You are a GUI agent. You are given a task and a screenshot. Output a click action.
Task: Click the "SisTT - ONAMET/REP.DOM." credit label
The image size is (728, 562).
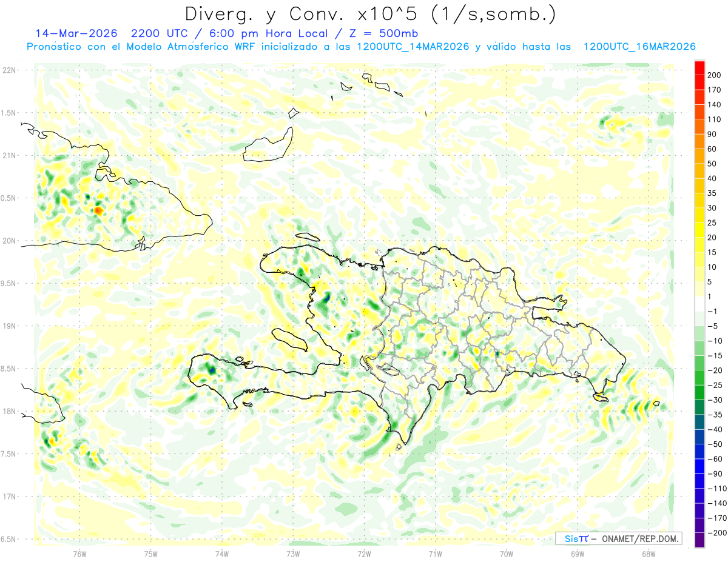(x=618, y=538)
